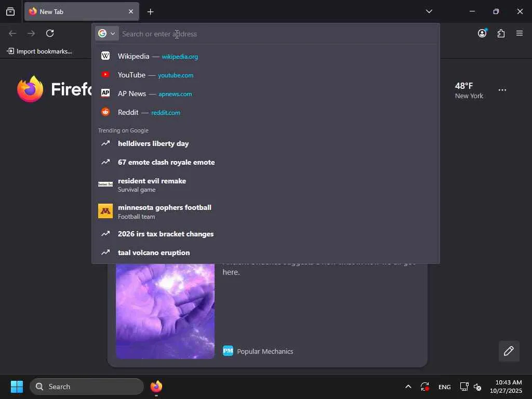Focus the Search or enter address field
The image size is (532, 399).
click(x=278, y=34)
